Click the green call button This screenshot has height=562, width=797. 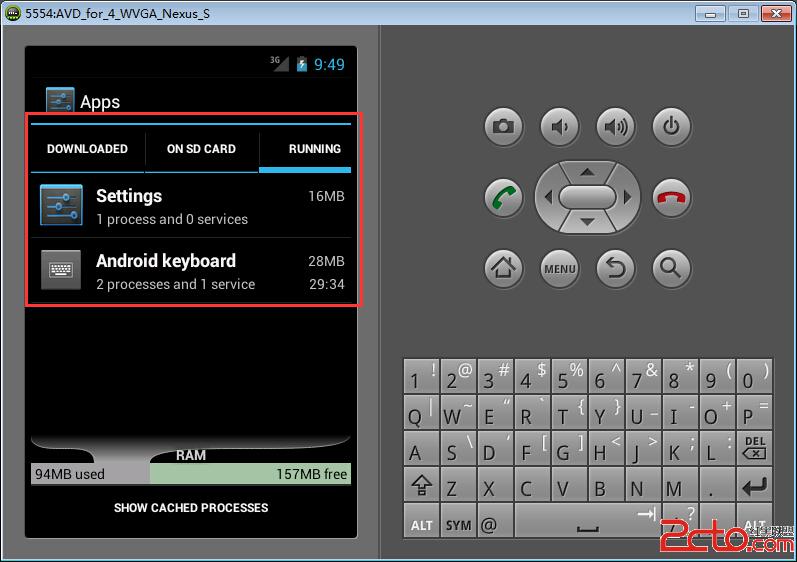(x=503, y=197)
